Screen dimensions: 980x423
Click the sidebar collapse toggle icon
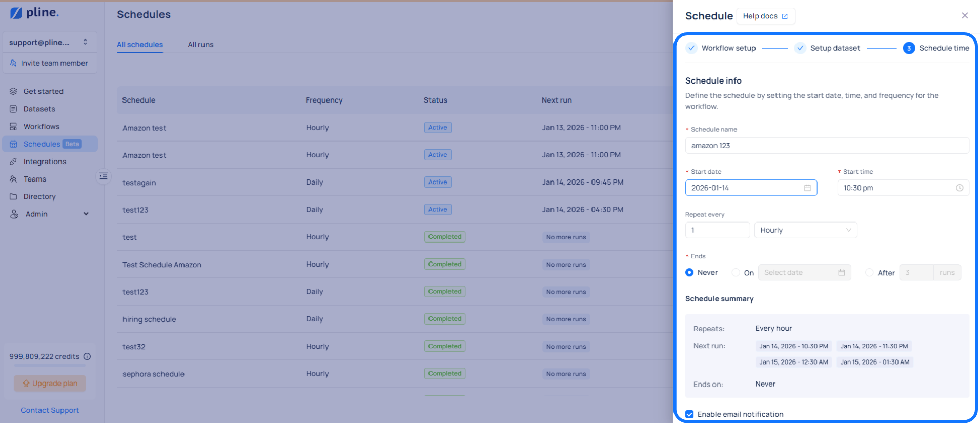pyautogui.click(x=104, y=176)
